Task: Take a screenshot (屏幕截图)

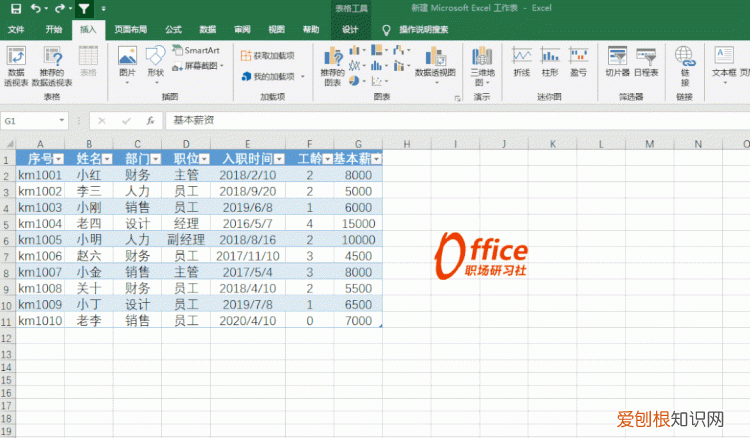Action: point(198,66)
